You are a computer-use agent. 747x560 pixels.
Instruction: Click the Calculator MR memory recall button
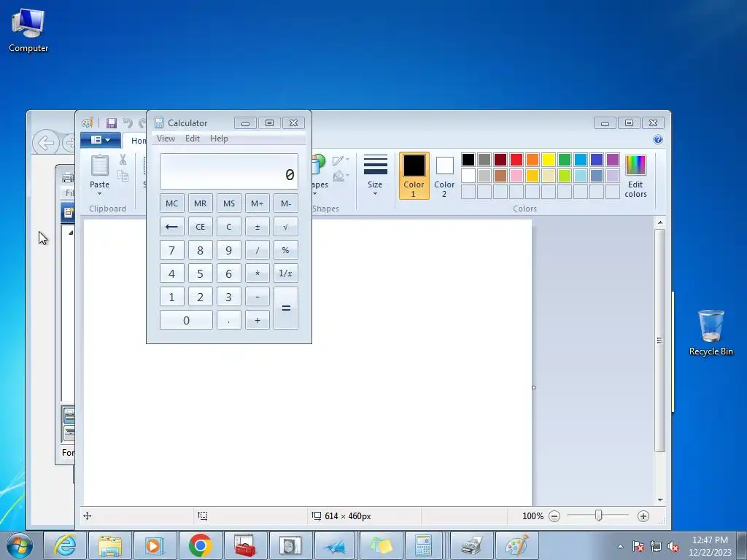(201, 203)
